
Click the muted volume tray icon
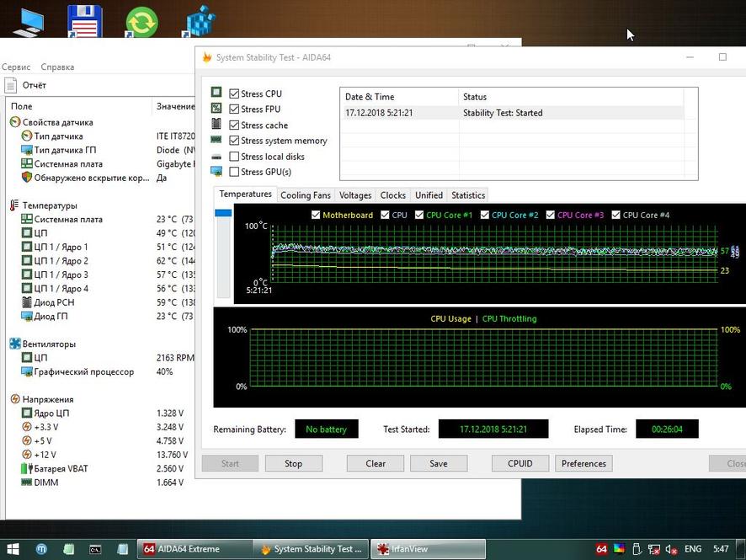point(671,549)
